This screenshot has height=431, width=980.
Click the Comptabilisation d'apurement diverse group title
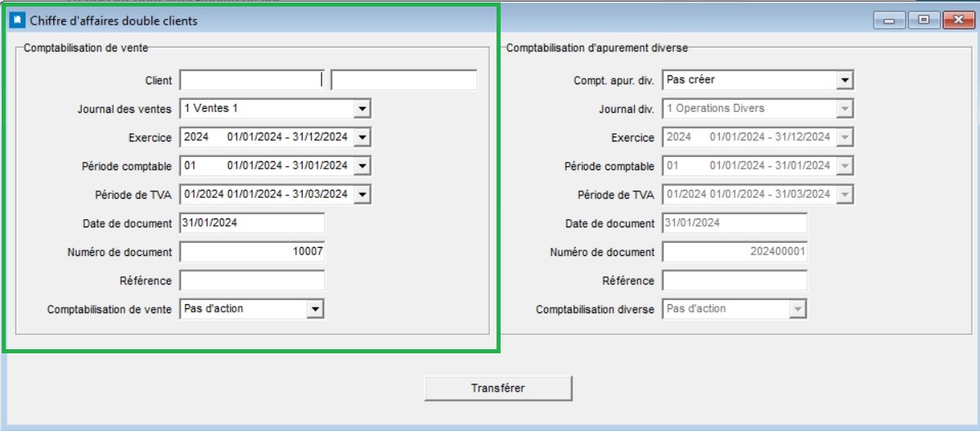pyautogui.click(x=597, y=47)
